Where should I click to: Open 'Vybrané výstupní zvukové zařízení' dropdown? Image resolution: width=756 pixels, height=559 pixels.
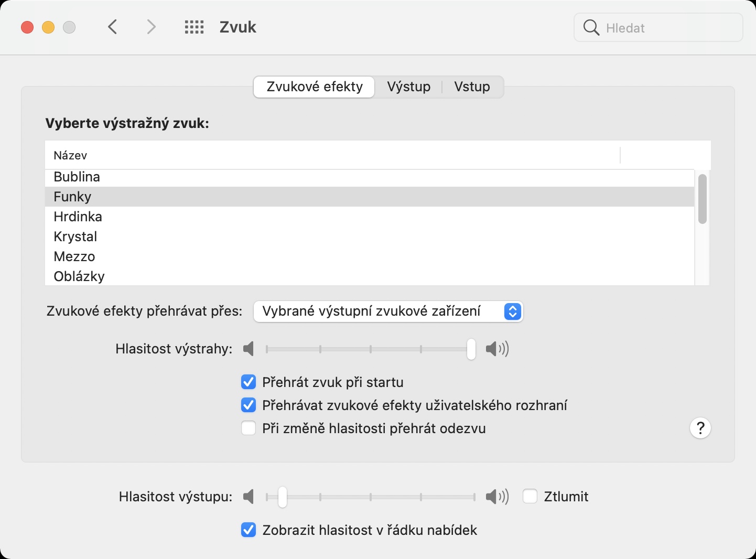pyautogui.click(x=388, y=311)
